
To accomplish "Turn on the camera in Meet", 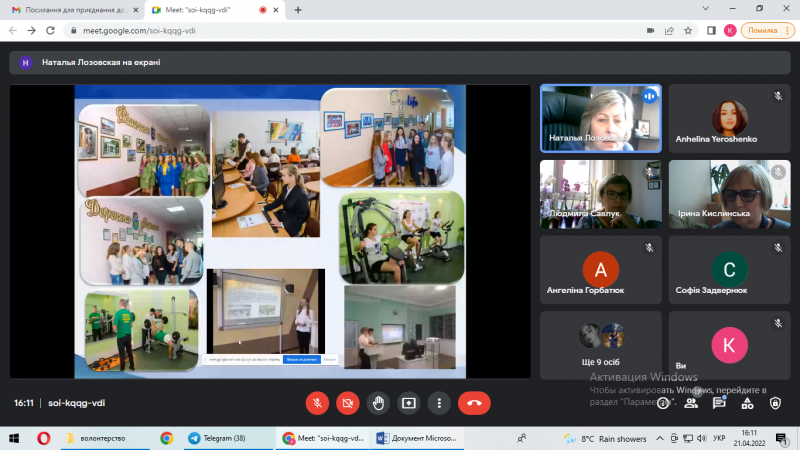I will (347, 403).
